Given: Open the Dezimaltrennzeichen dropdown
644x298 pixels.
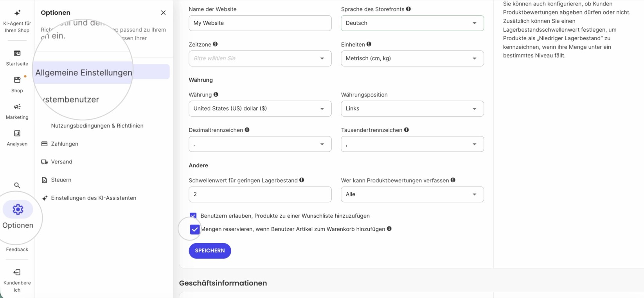Looking at the screenshot, I should (x=260, y=144).
